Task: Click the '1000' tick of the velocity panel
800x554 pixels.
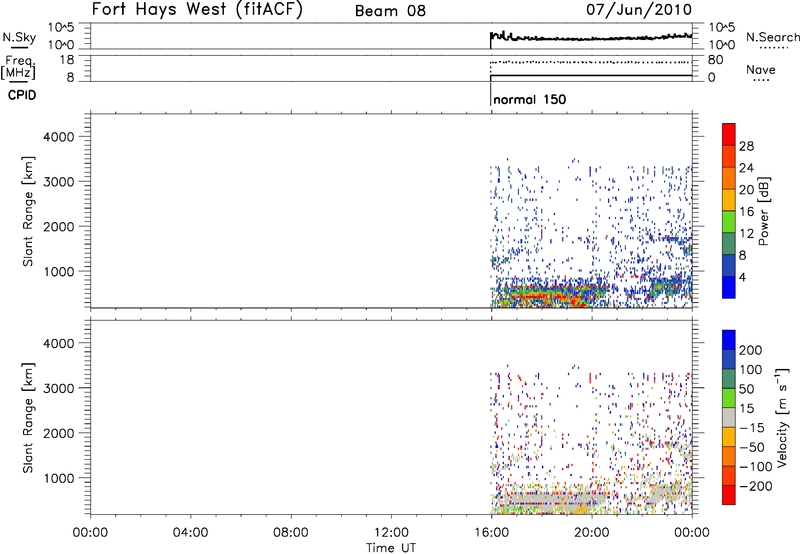Action: [x=59, y=478]
